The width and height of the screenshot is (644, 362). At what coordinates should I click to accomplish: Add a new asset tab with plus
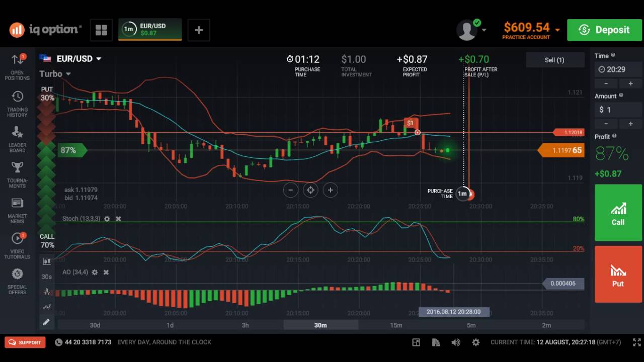(x=199, y=30)
